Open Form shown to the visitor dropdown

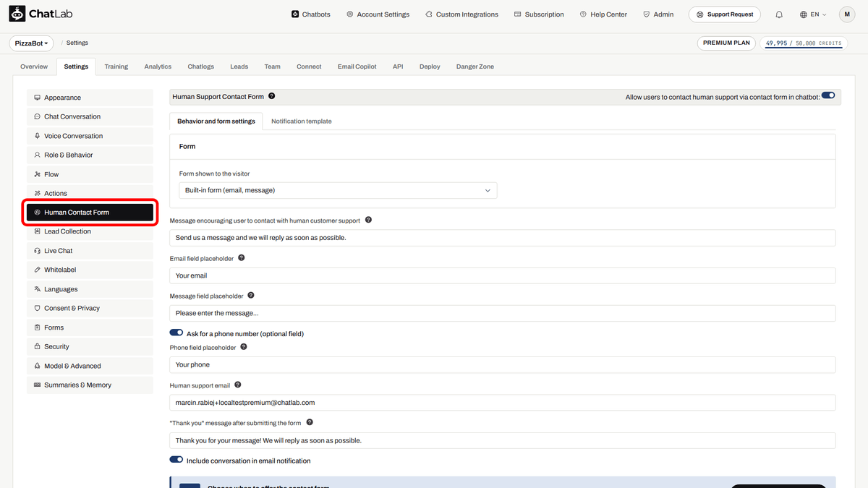338,190
